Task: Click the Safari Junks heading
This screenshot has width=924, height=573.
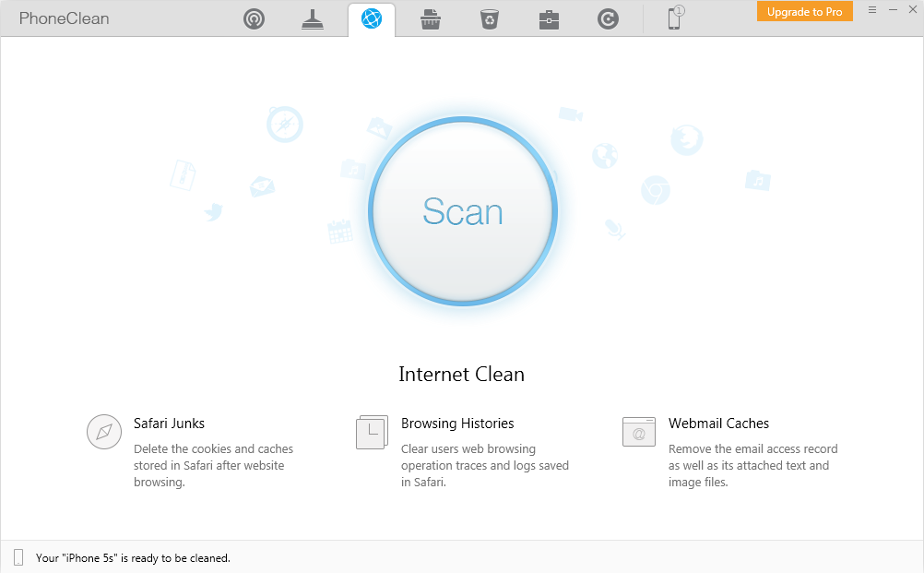Action: [169, 424]
